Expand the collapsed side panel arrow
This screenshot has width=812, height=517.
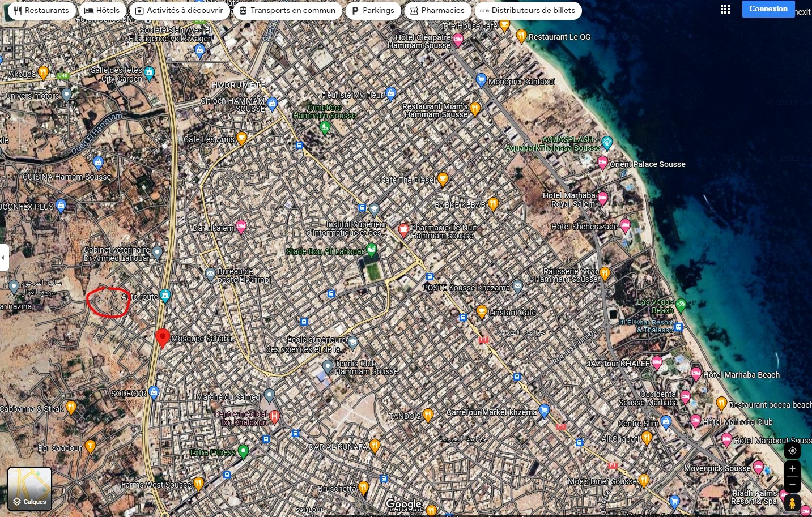4,258
